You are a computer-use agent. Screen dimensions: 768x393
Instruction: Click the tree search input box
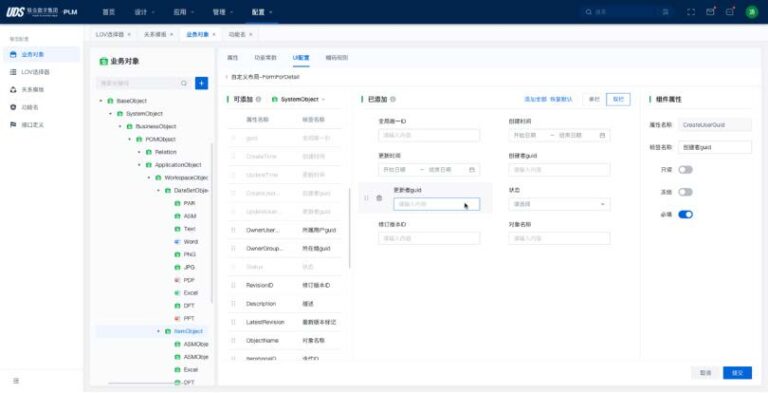click(143, 83)
